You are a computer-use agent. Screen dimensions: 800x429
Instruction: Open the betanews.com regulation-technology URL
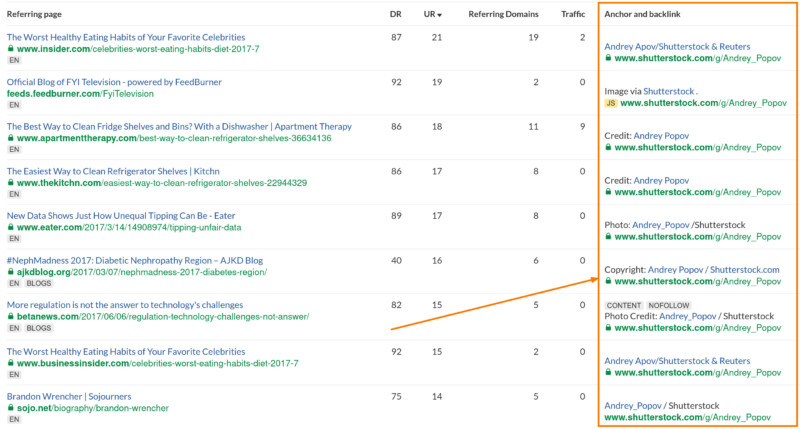[x=163, y=316]
